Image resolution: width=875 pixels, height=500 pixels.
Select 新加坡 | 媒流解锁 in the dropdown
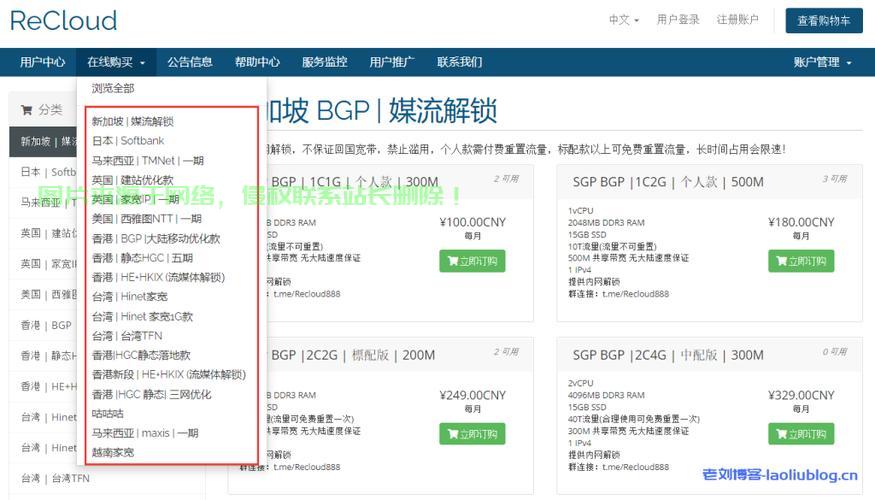pos(132,121)
